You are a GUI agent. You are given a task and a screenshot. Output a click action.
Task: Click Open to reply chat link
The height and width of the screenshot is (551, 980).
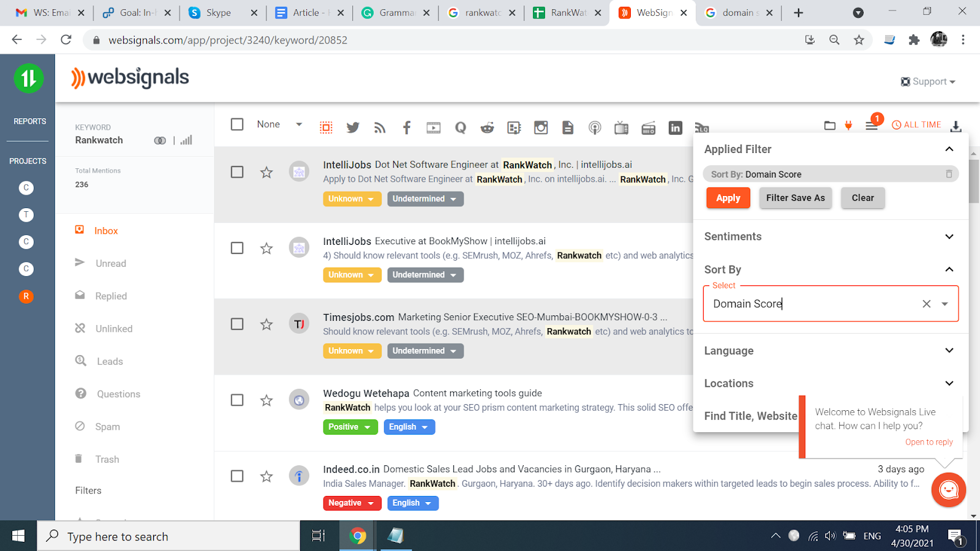(929, 442)
